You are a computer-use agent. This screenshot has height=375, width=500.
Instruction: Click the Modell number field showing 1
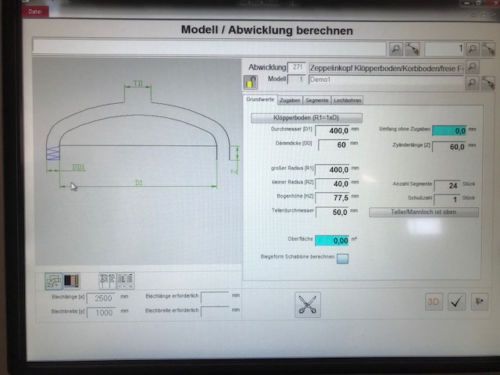pyautogui.click(x=297, y=80)
